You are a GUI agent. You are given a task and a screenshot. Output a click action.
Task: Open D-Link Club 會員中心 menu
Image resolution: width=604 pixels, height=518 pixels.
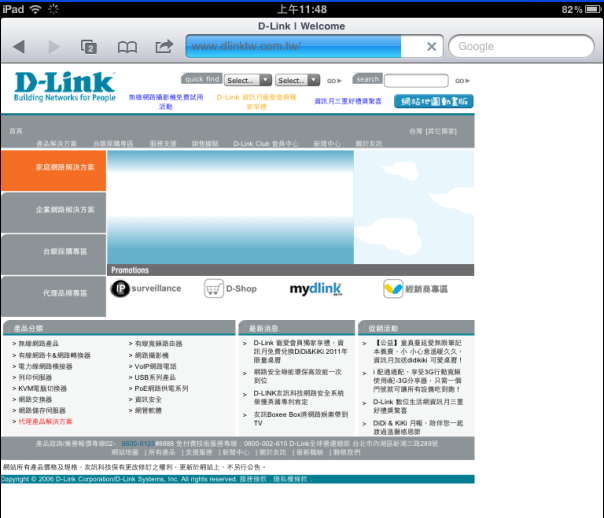pyautogui.click(x=266, y=144)
